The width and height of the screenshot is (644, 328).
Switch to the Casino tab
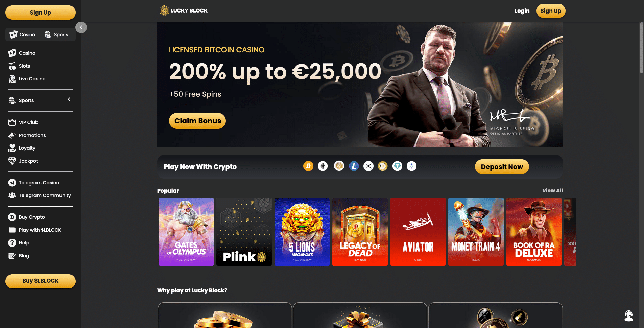23,34
